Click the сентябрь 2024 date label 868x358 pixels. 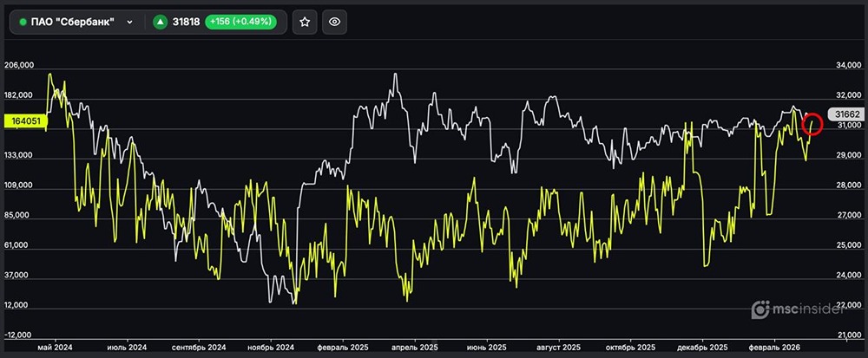point(199,348)
